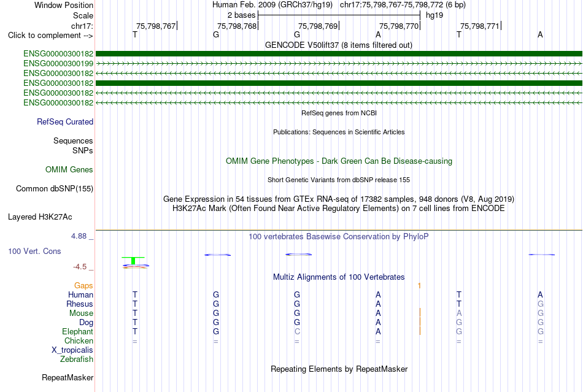This screenshot has width=583, height=392.
Task: Click the mismatched C base in Elephant row
Action: (x=296, y=332)
